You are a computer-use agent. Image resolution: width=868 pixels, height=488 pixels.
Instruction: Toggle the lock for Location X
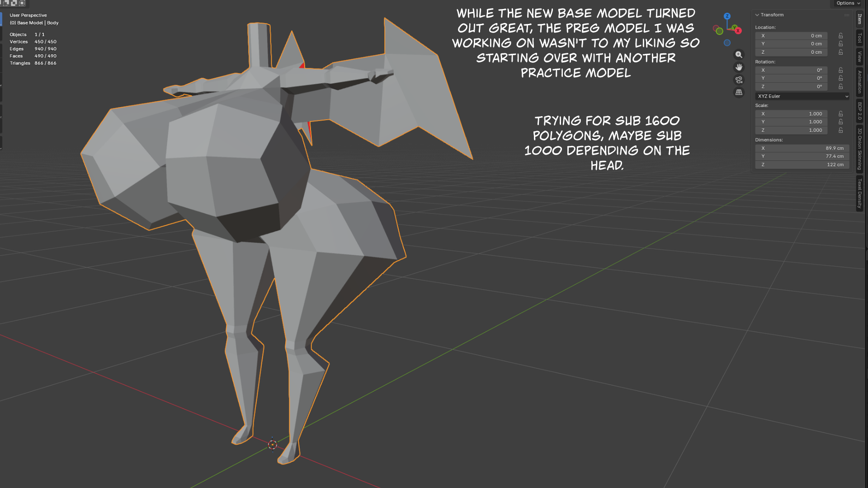840,36
